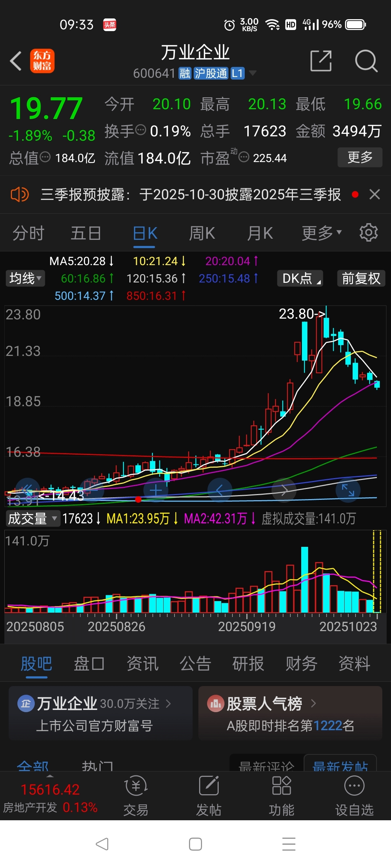Switch to 最新发帖 sorting

pyautogui.click(x=340, y=764)
